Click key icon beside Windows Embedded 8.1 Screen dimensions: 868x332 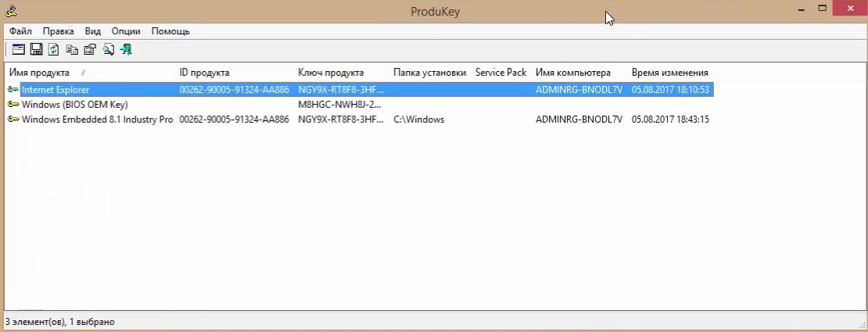(13, 120)
